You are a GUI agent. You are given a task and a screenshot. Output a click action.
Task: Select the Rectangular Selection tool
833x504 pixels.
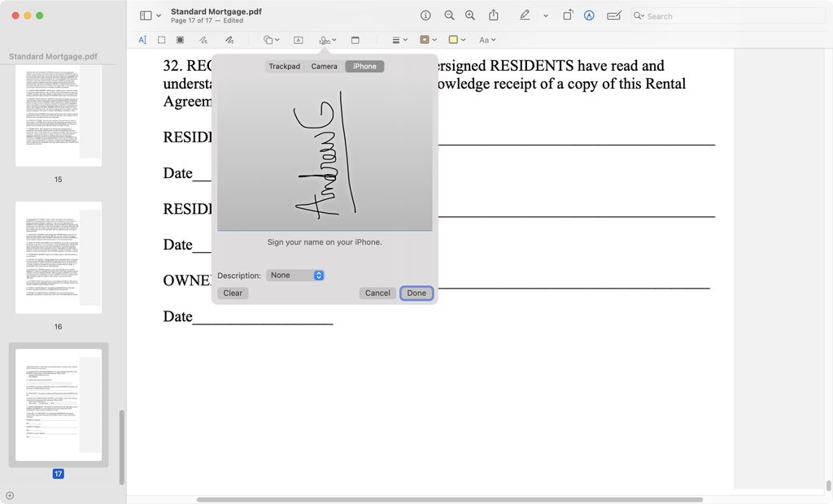click(161, 39)
